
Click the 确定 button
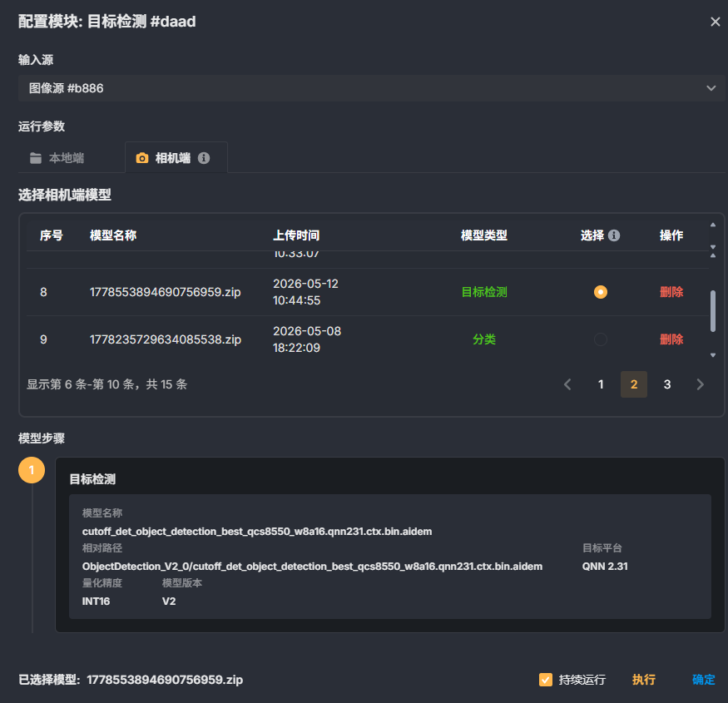pyautogui.click(x=703, y=680)
